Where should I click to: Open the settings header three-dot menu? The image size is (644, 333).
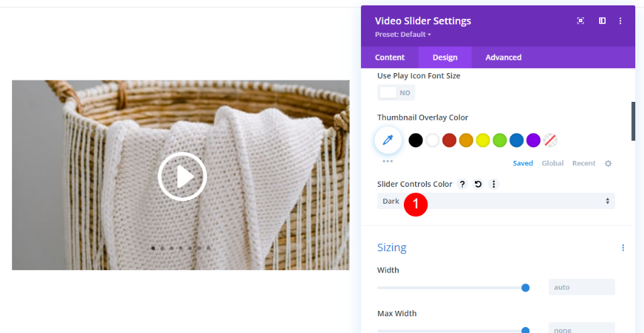pyautogui.click(x=621, y=21)
